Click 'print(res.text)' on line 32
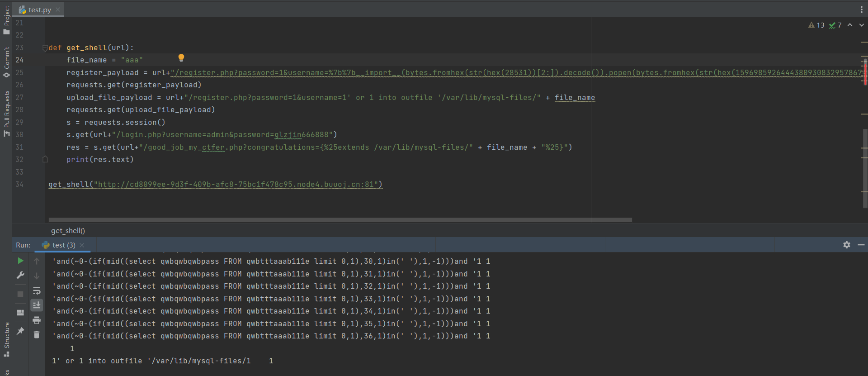Image resolution: width=868 pixels, height=376 pixels. pos(100,160)
